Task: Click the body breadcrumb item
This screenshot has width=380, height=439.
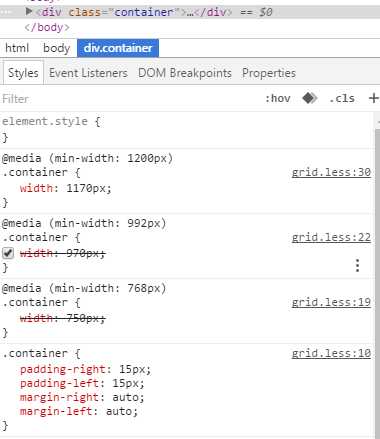Action: 56,48
